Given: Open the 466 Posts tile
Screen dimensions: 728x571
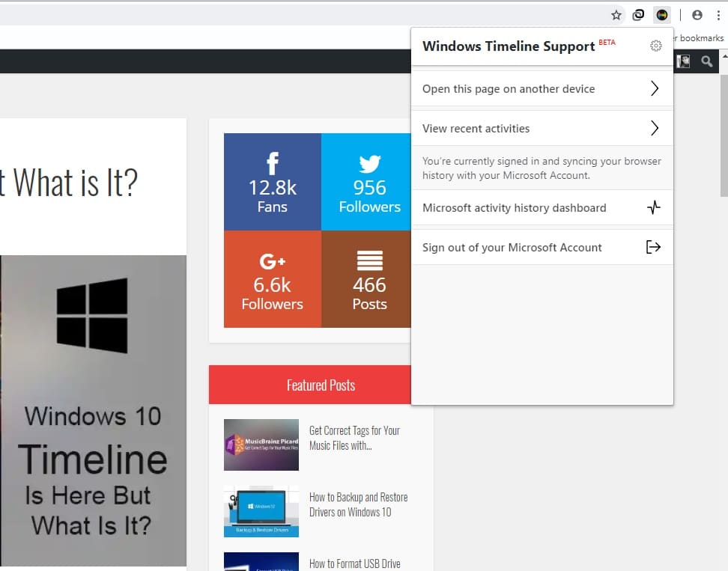Looking at the screenshot, I should (365, 279).
